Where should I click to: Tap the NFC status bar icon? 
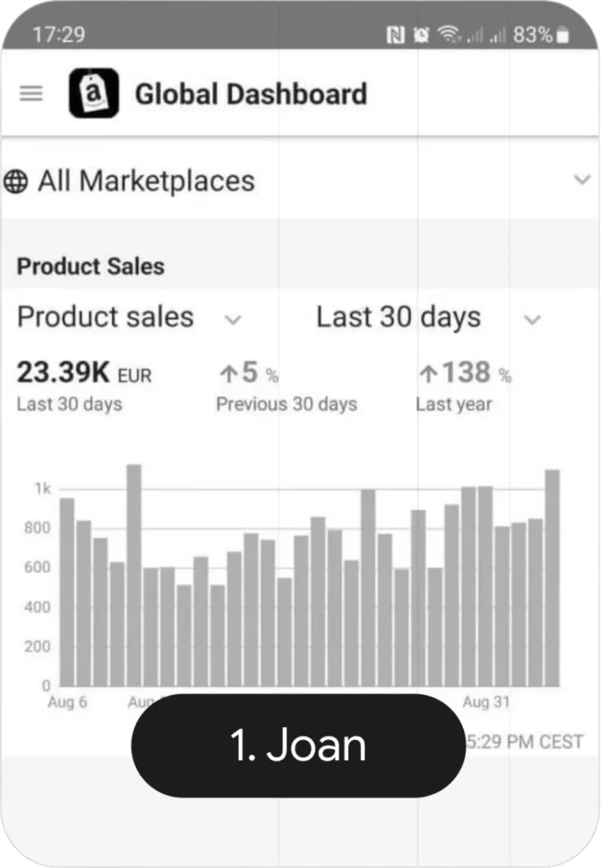pyautogui.click(x=395, y=35)
